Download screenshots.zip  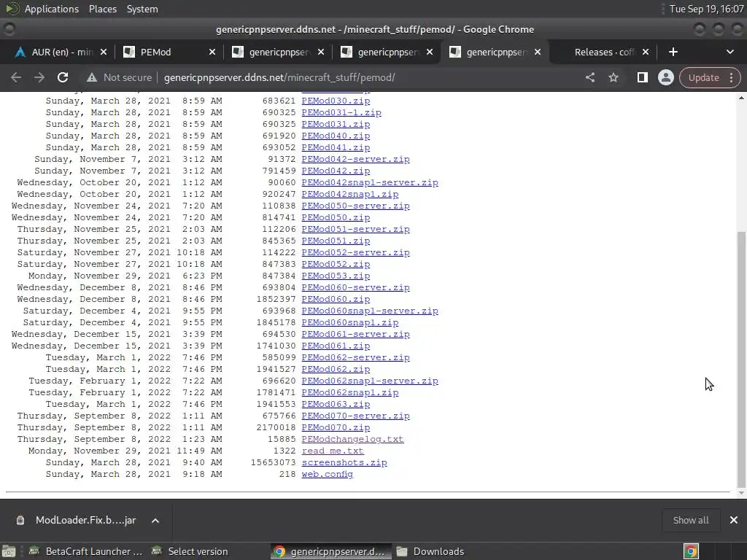click(x=344, y=462)
